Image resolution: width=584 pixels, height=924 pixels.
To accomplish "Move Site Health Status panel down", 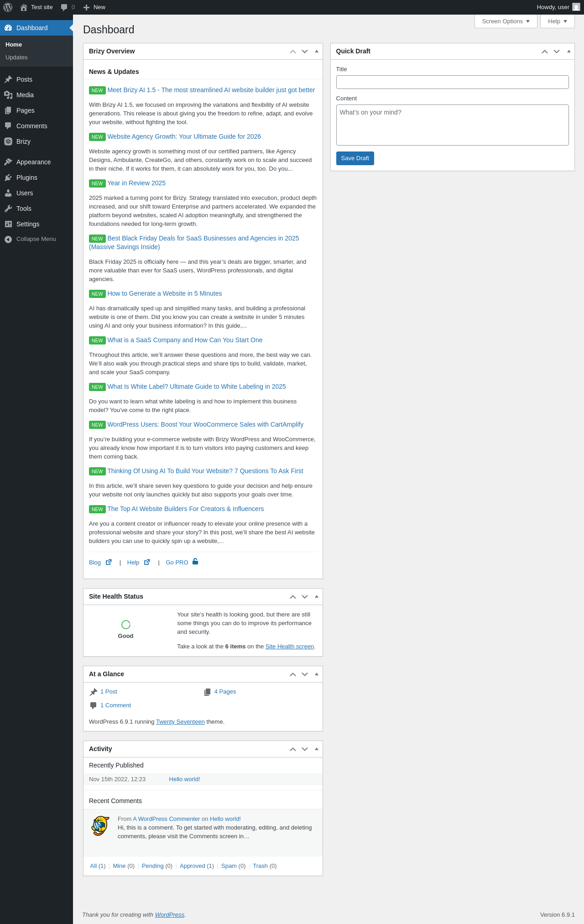I will click(x=305, y=597).
